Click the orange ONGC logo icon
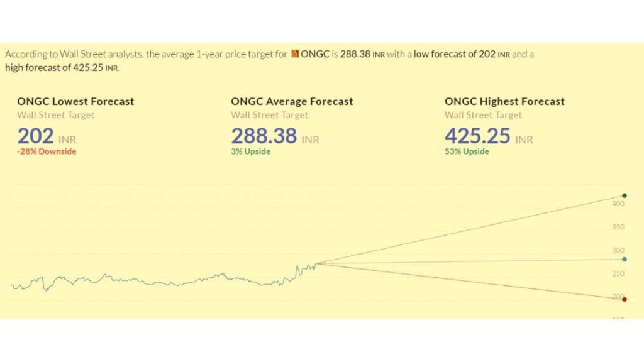This screenshot has width=644, height=362. 294,55
